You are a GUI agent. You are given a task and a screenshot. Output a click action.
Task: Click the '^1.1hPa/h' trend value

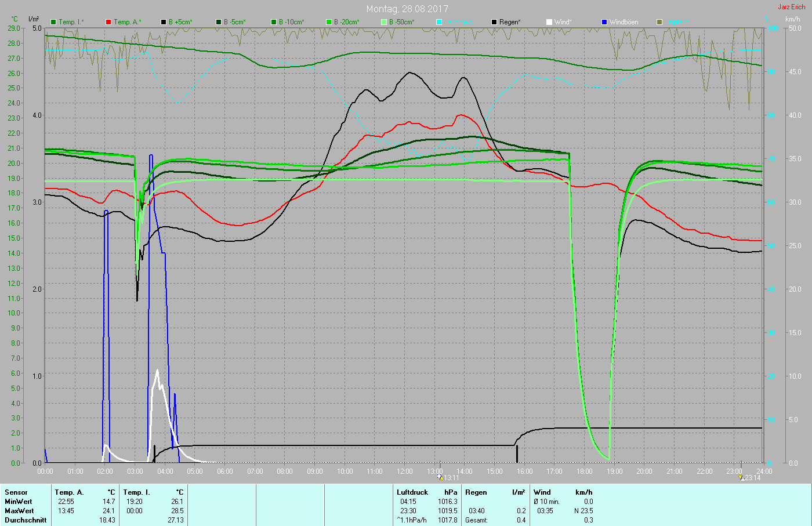pos(412,520)
